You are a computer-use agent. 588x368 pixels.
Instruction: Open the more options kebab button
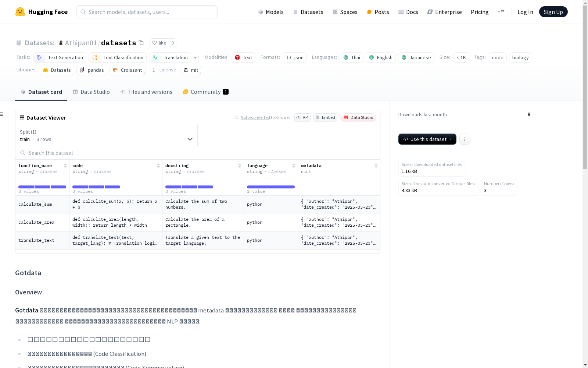[465, 139]
